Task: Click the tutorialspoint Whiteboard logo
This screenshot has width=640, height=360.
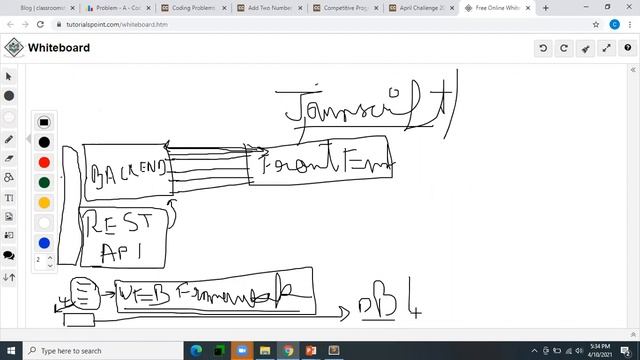Action: 14,48
